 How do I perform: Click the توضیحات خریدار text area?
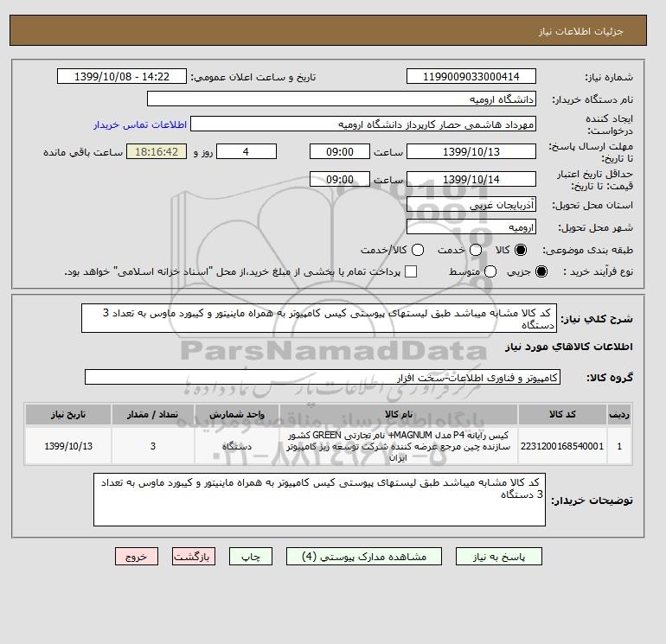tap(319, 500)
